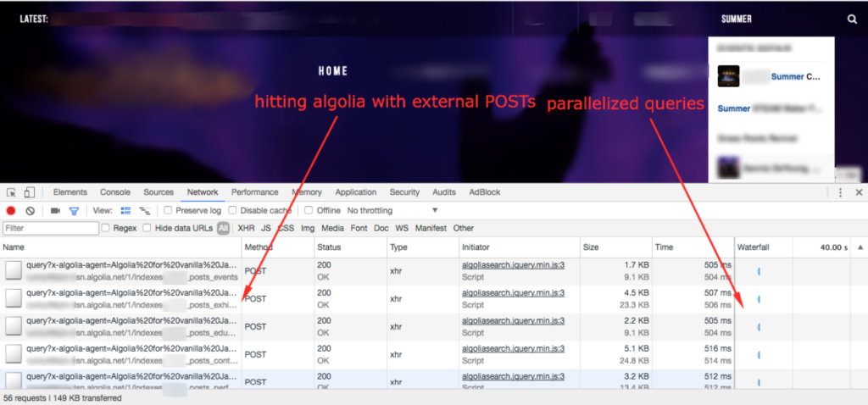Enable the Regex filter checkbox
The image size is (868, 405).
coord(106,228)
